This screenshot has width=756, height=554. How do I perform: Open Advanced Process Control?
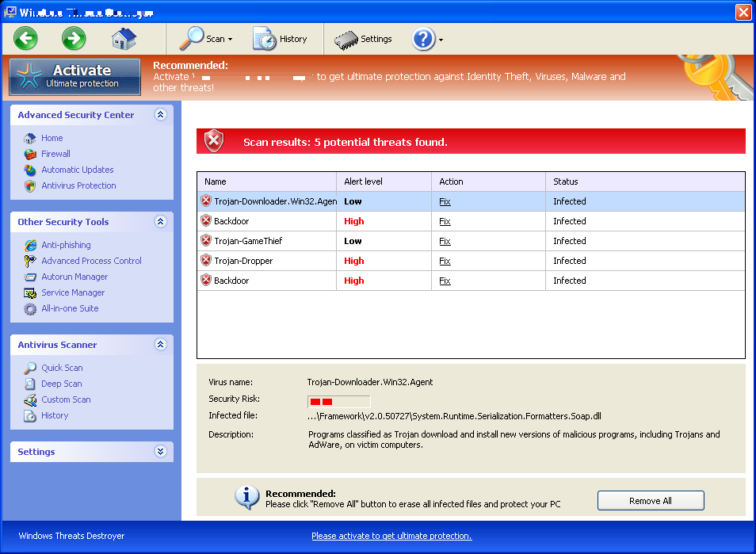click(x=91, y=260)
